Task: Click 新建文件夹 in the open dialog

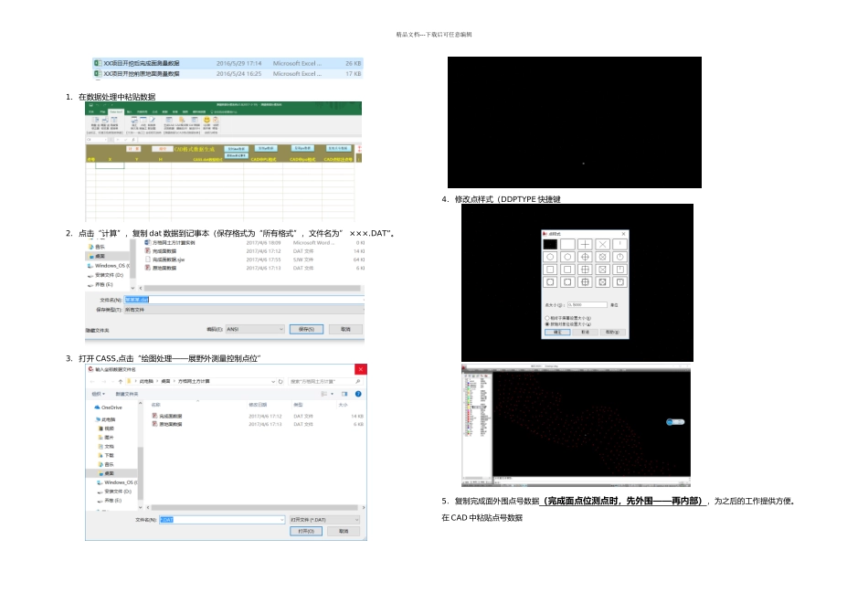Action: coord(127,394)
